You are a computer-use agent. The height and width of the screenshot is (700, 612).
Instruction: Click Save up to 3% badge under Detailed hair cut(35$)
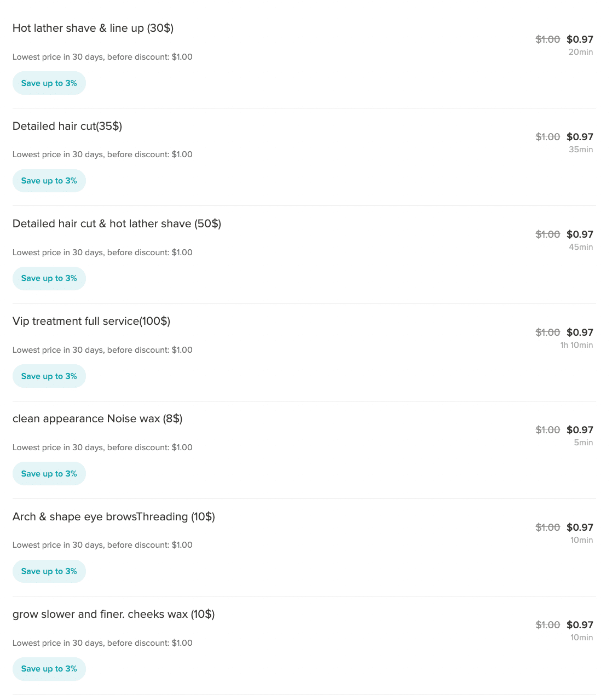click(x=49, y=181)
